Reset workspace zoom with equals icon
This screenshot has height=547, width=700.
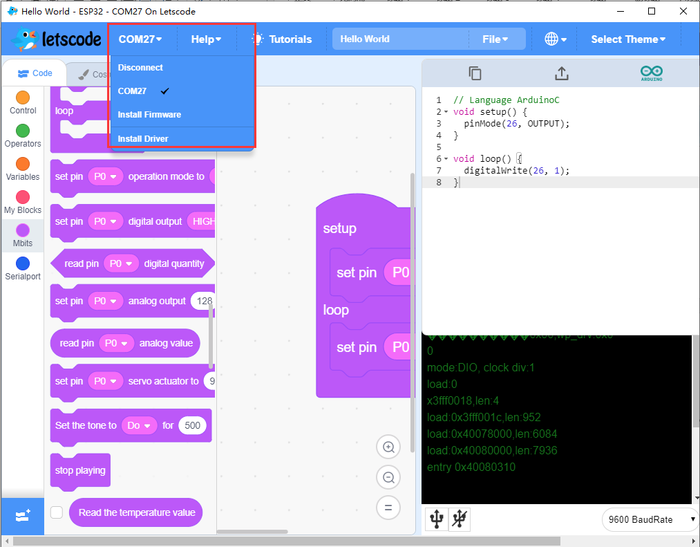388,507
